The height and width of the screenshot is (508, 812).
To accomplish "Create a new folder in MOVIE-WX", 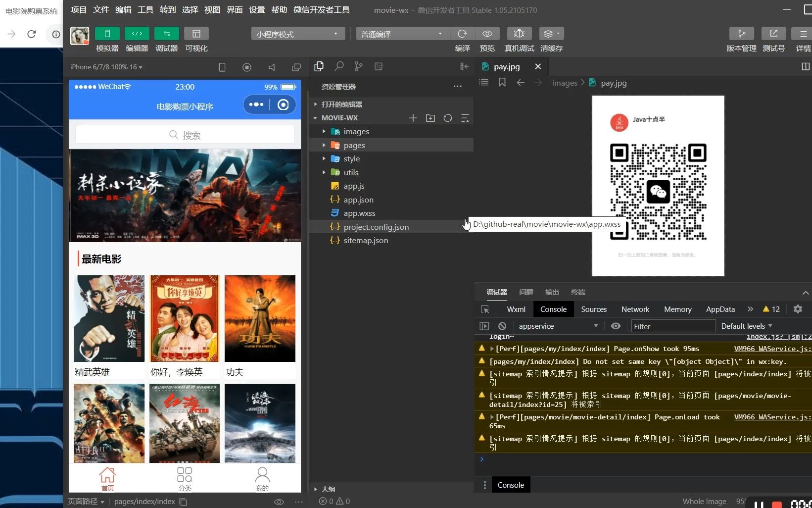I will (430, 118).
